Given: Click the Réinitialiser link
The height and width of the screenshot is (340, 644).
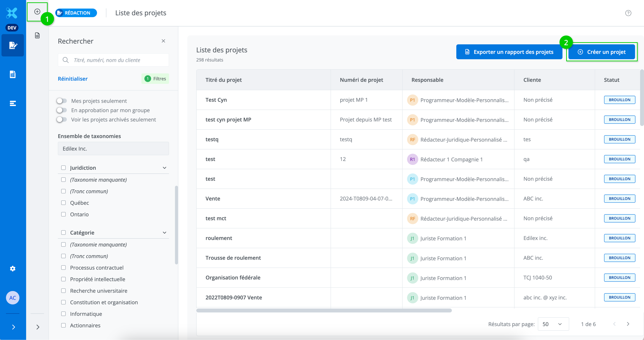Looking at the screenshot, I should point(72,79).
